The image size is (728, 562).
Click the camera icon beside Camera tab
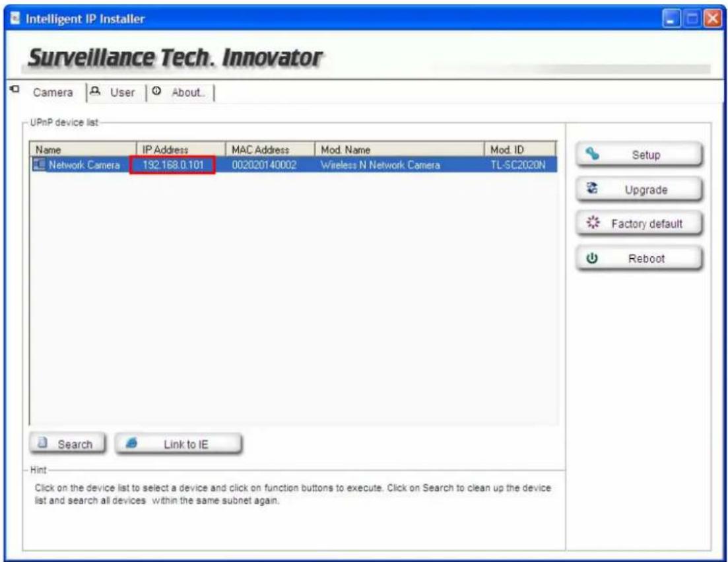(x=15, y=88)
